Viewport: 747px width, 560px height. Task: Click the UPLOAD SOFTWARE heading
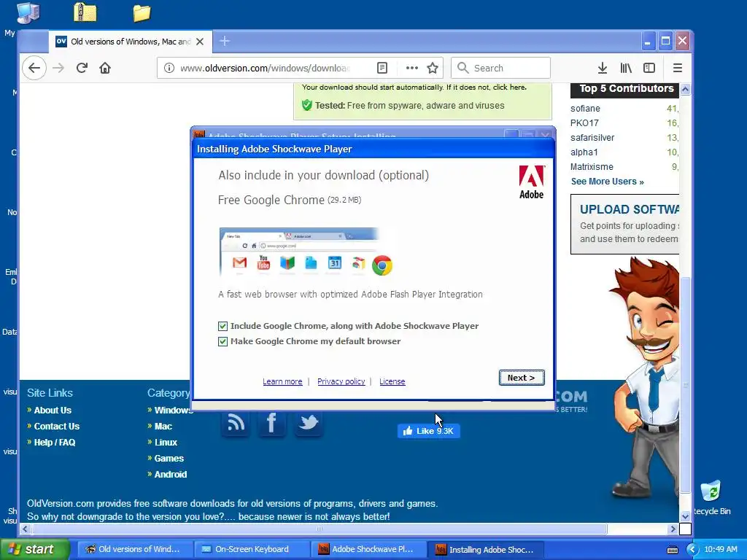tap(630, 209)
